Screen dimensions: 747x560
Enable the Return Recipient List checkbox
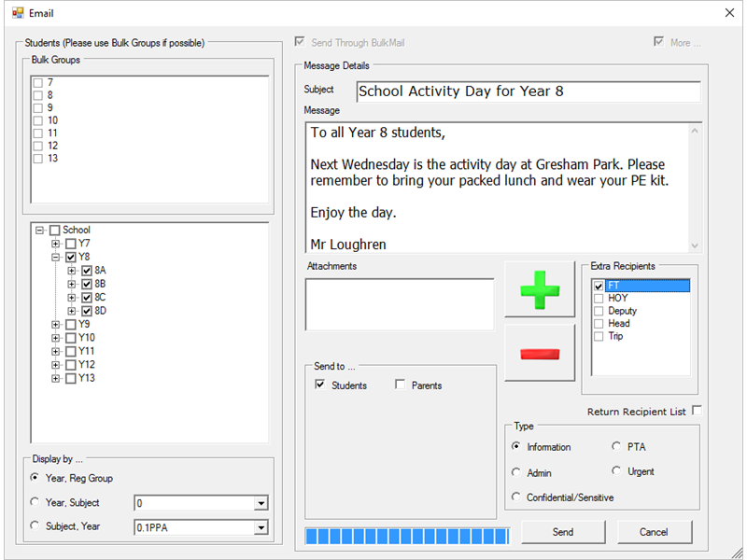tap(697, 411)
